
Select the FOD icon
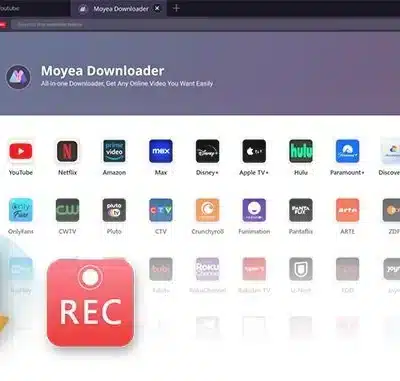(x=348, y=269)
